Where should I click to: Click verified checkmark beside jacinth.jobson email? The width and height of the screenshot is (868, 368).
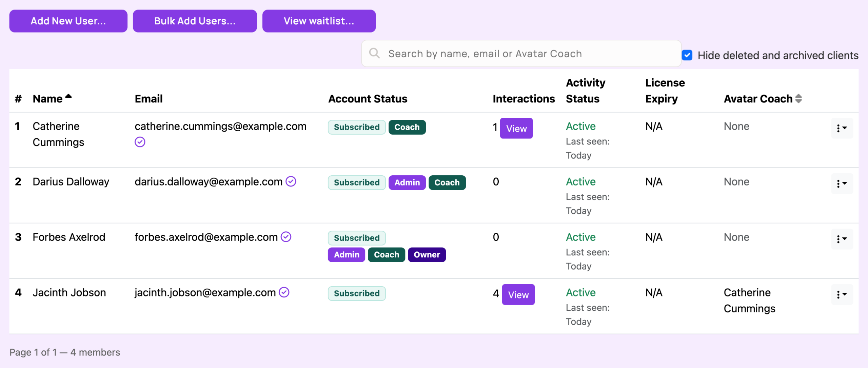point(284,292)
